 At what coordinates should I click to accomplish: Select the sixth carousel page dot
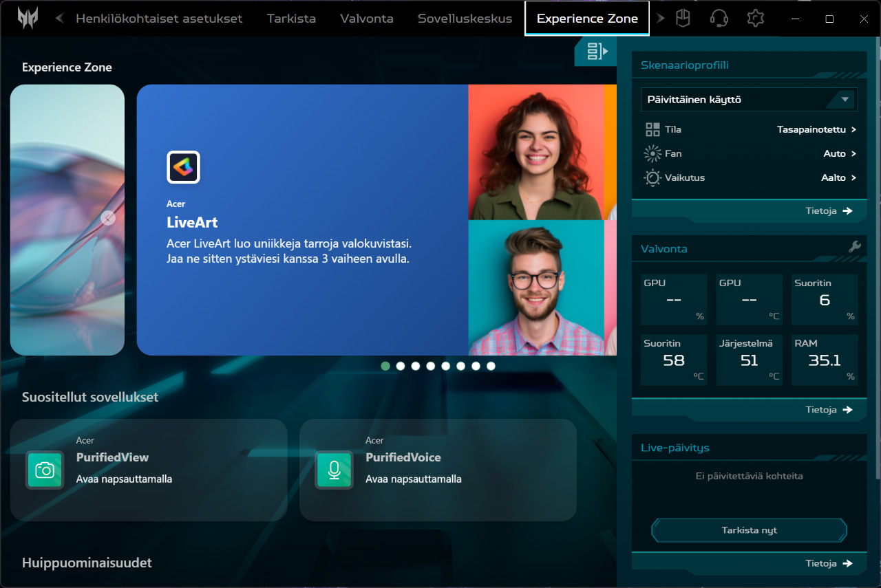pyautogui.click(x=461, y=367)
